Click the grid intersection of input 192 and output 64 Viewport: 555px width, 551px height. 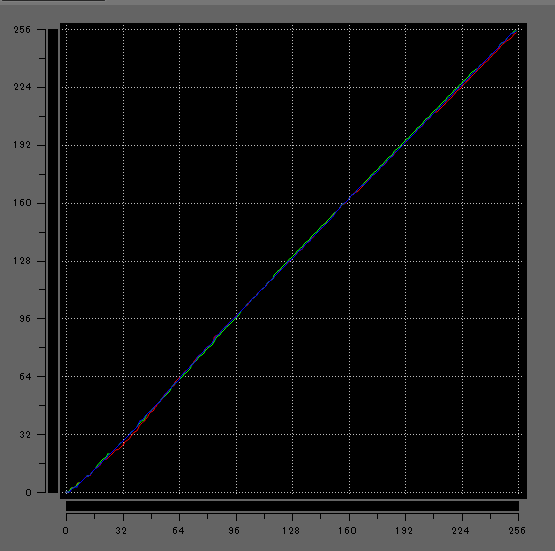click(x=406, y=376)
